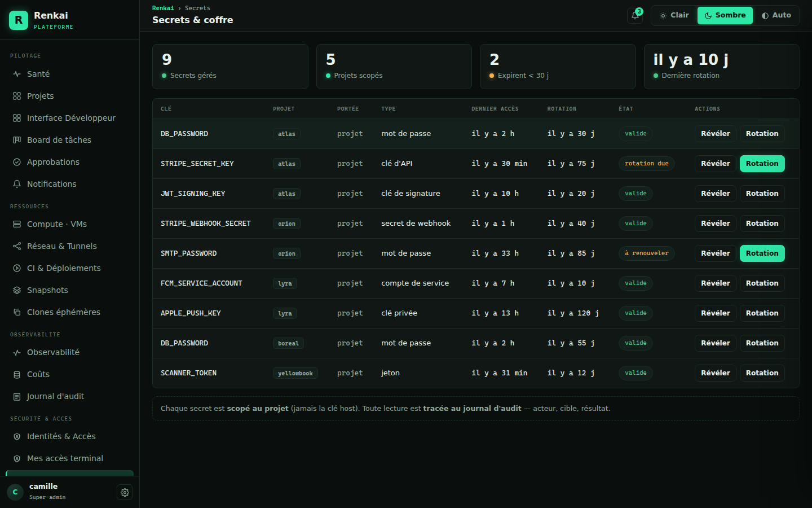Click the 'rotation due' status badge

tap(646, 164)
